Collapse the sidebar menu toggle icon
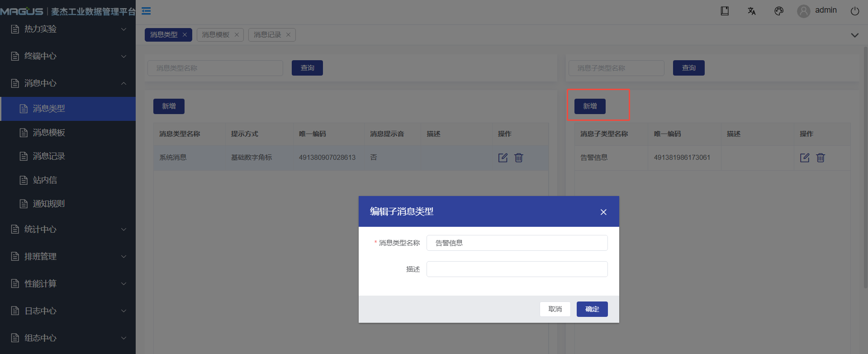The width and height of the screenshot is (868, 354). tap(146, 11)
